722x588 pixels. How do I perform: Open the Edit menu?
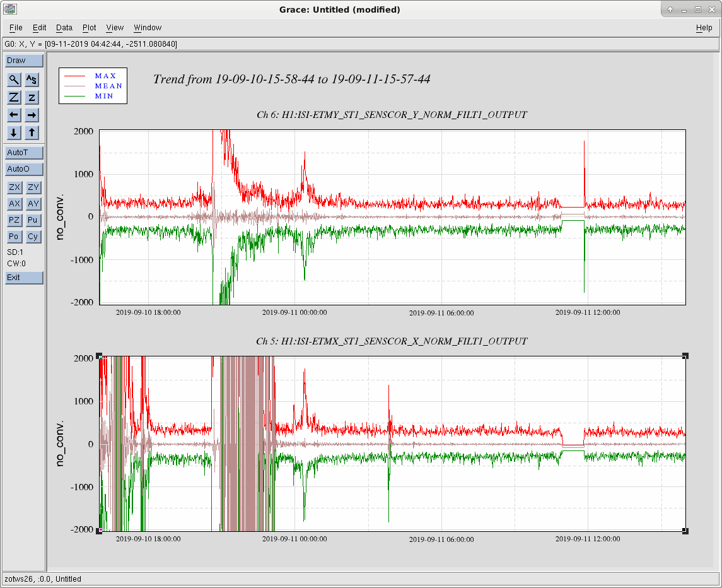click(39, 28)
